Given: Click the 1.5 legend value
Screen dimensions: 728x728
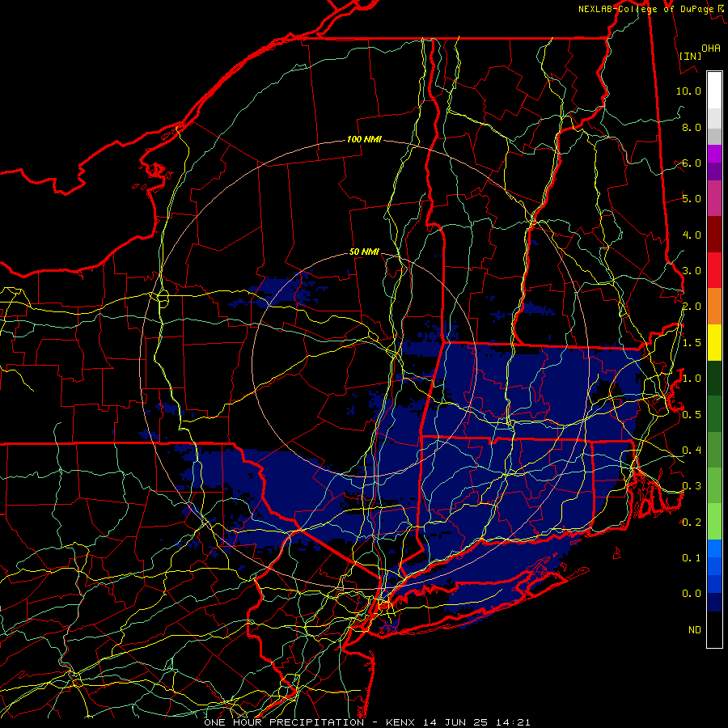Looking at the screenshot, I should (692, 343).
